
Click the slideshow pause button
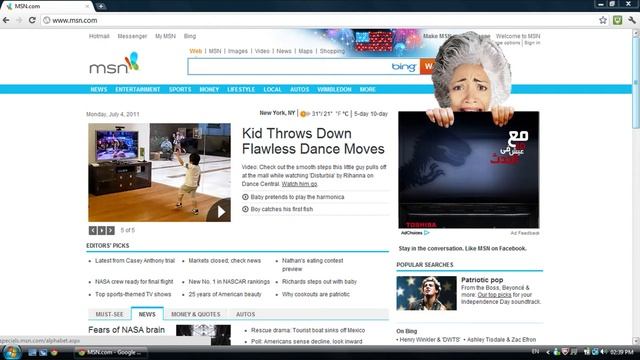pyautogui.click(x=102, y=230)
